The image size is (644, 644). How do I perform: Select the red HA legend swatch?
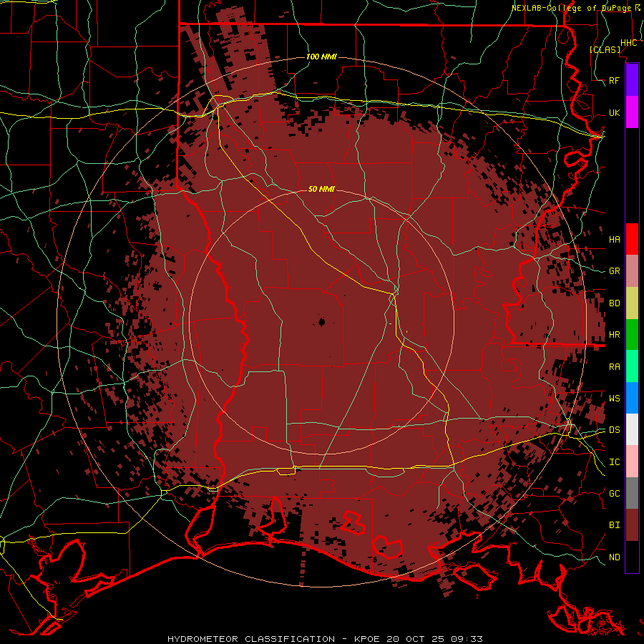[632, 239]
